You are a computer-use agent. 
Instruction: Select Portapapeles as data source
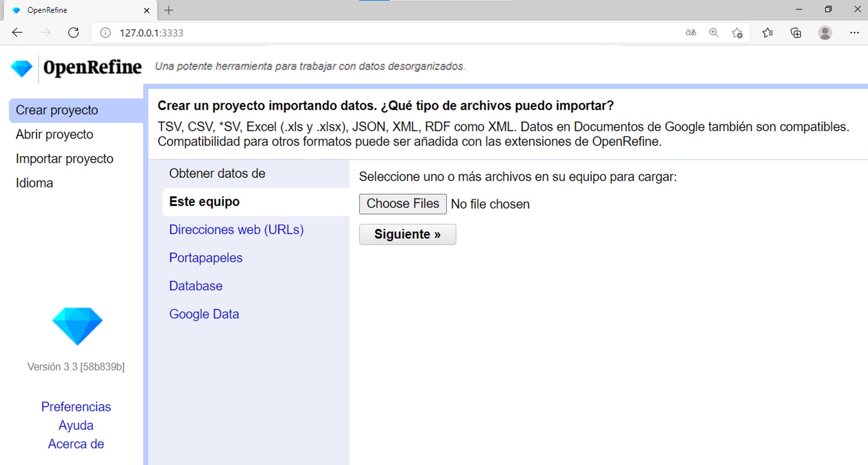(206, 258)
